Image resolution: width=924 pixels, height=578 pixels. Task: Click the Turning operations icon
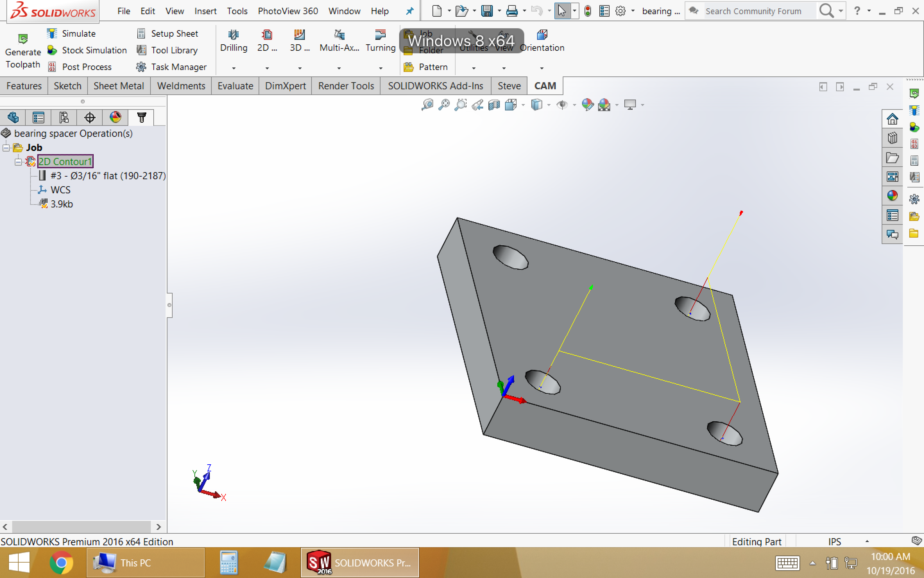[x=380, y=35]
